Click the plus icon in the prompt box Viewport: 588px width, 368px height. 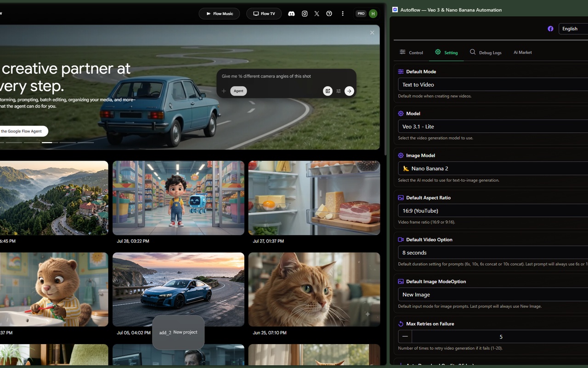click(224, 91)
